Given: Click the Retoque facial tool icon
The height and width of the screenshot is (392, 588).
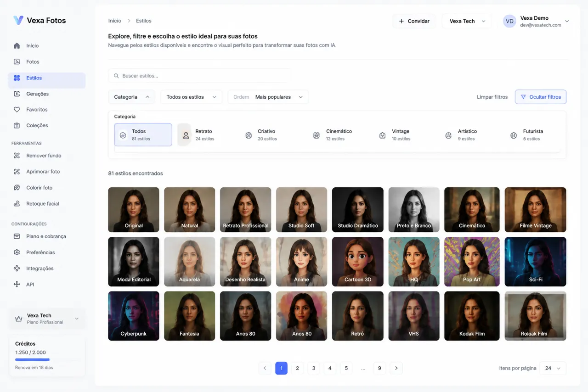Looking at the screenshot, I should pyautogui.click(x=17, y=204).
